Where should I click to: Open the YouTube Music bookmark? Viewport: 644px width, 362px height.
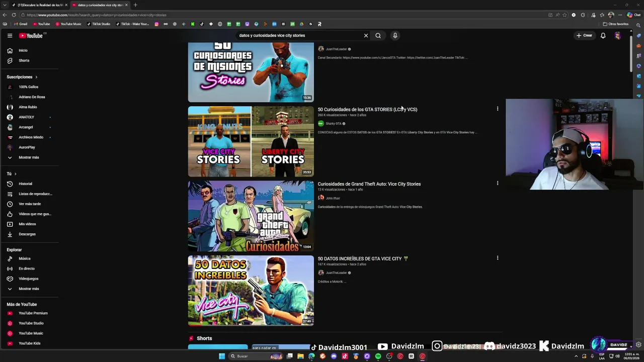68,24
